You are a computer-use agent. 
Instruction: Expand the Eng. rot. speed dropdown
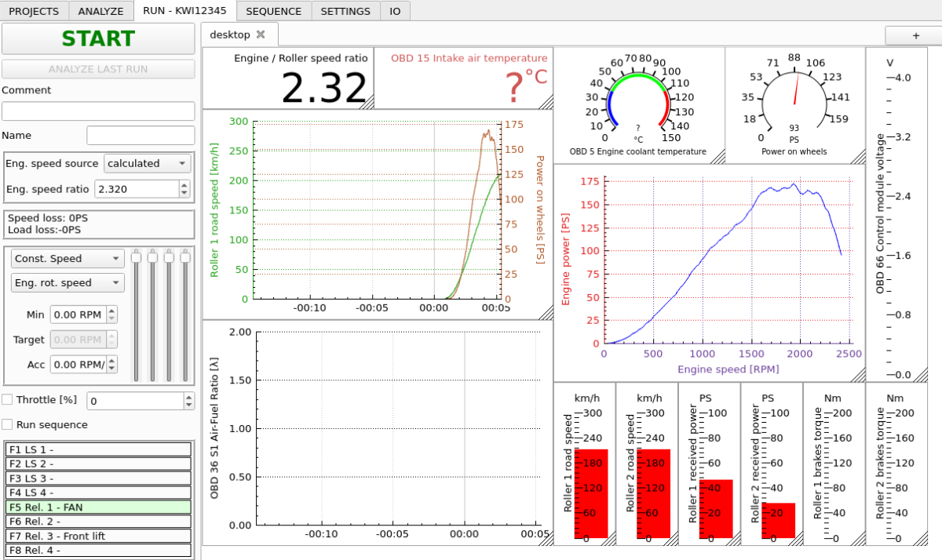[67, 282]
